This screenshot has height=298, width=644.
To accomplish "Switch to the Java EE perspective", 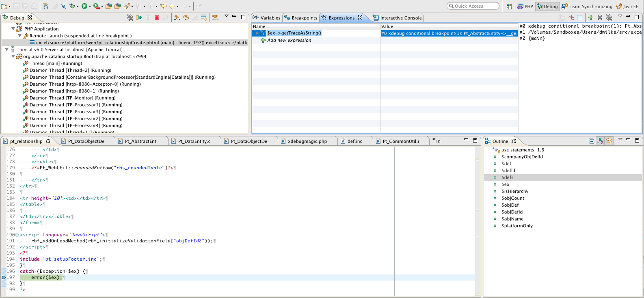I will tap(627, 6).
